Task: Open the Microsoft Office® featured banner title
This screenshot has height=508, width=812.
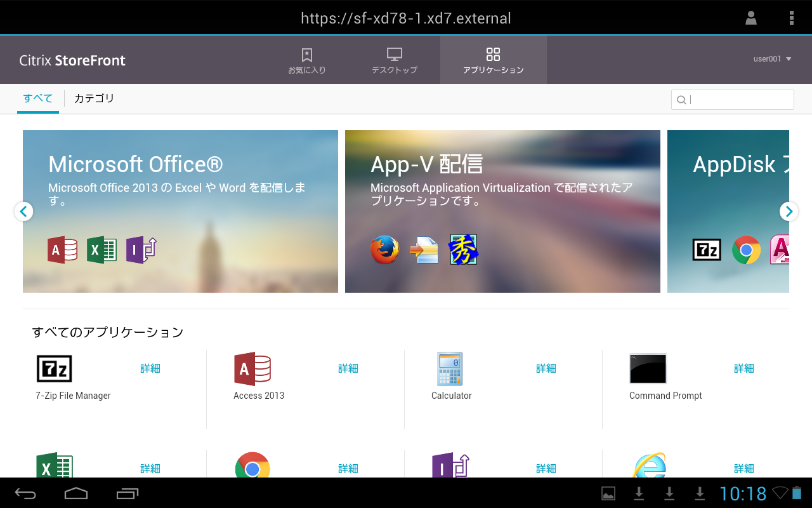Action: point(136,164)
